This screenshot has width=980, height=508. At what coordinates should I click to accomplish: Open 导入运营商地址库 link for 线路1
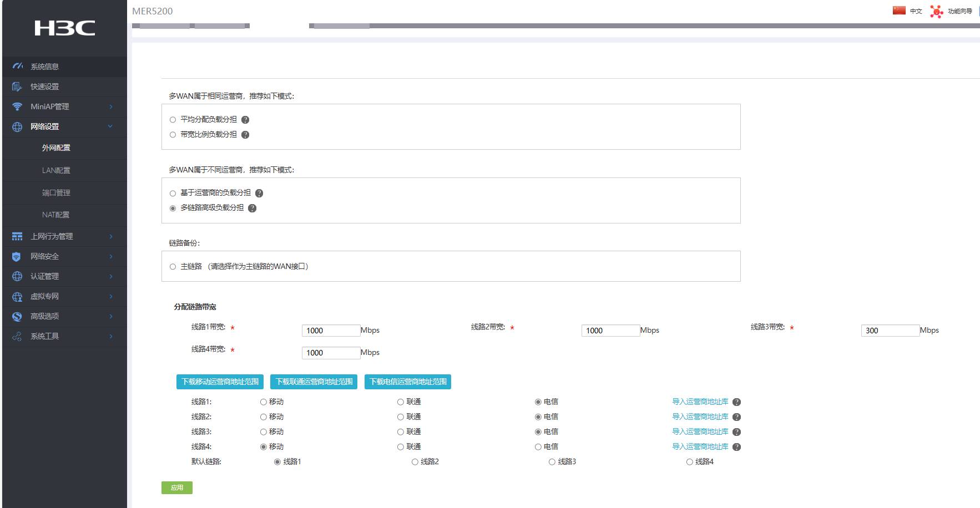point(700,402)
